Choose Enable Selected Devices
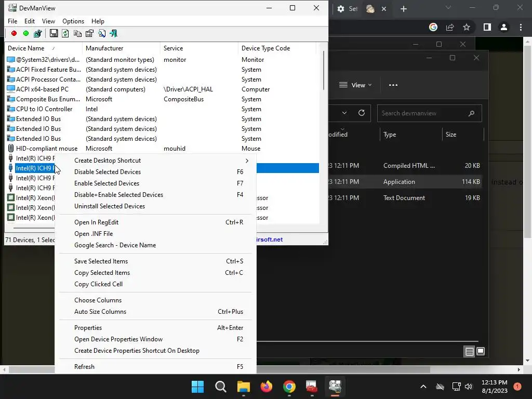532x399 pixels. point(155,183)
